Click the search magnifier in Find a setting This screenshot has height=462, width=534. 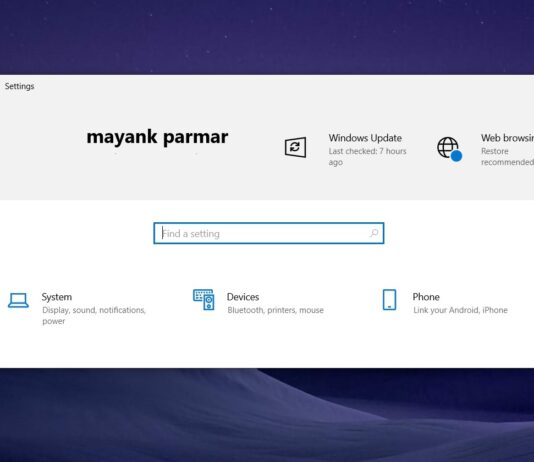click(374, 233)
